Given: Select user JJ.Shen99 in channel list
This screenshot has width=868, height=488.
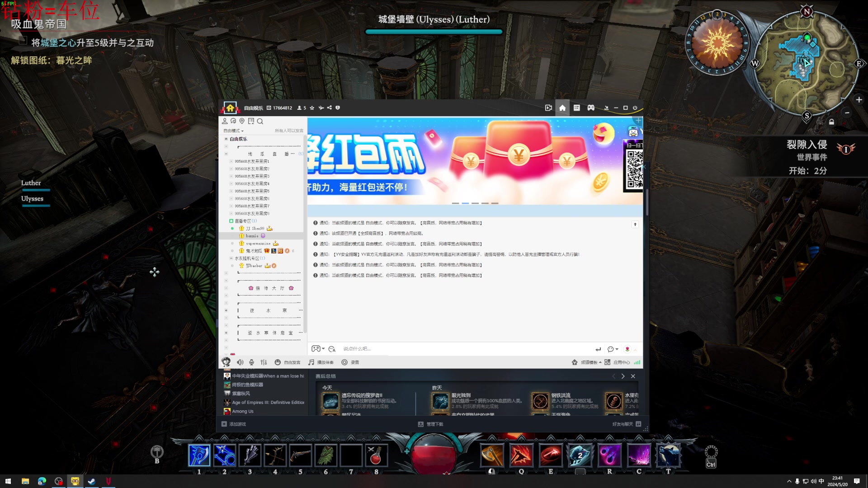Looking at the screenshot, I should (x=255, y=229).
